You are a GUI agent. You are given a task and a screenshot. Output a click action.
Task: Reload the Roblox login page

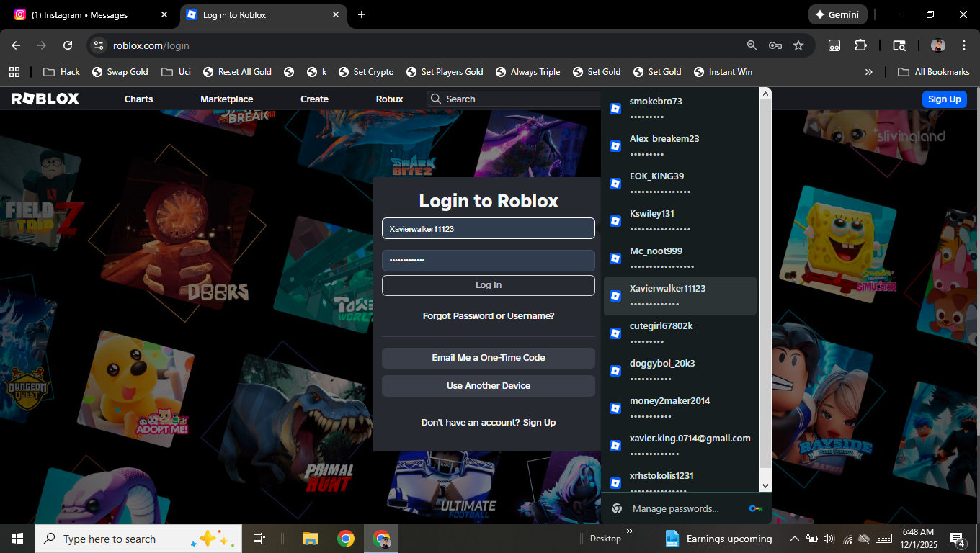point(68,45)
